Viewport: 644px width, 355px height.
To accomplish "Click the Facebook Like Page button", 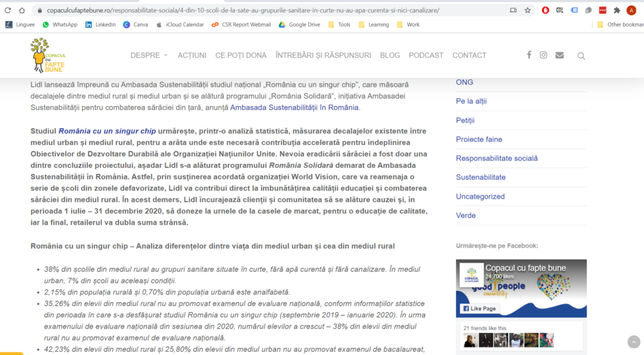I will [x=480, y=309].
